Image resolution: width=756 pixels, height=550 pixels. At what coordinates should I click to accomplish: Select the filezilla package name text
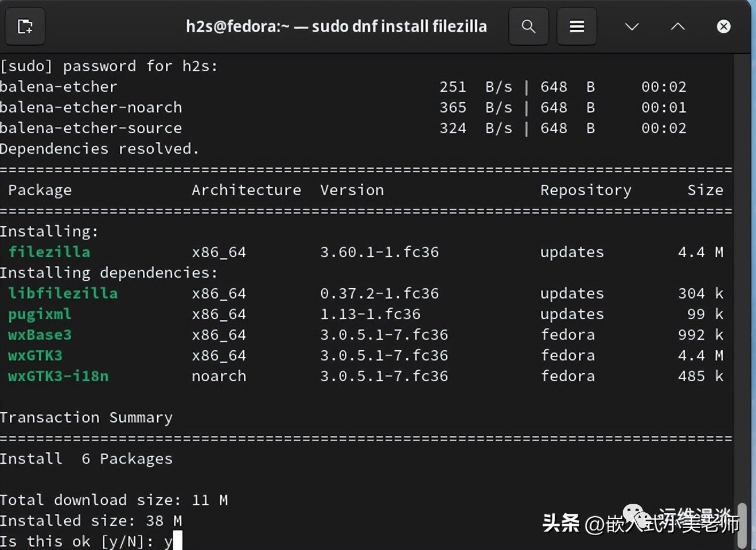(x=49, y=251)
